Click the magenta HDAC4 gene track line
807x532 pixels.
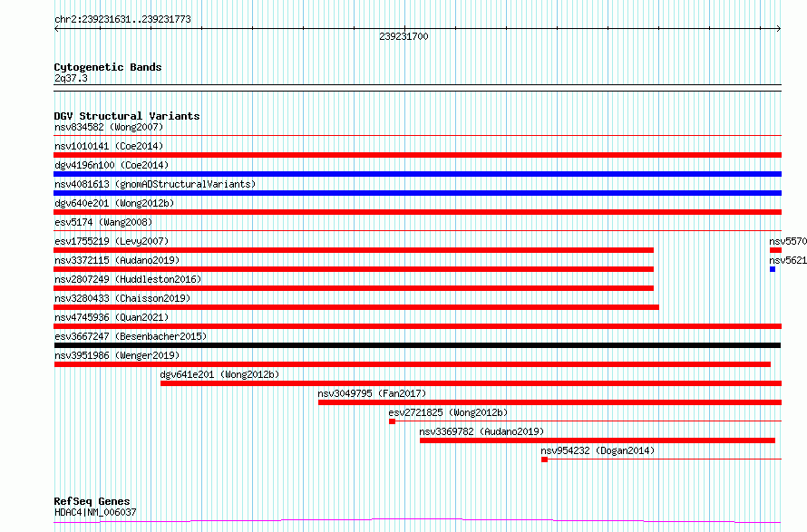click(417, 521)
